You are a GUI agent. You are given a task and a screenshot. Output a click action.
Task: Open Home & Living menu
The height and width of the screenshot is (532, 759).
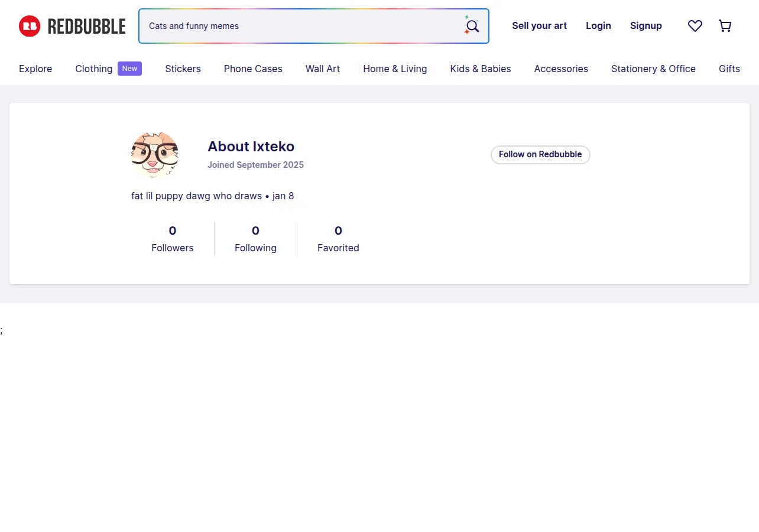(x=395, y=69)
